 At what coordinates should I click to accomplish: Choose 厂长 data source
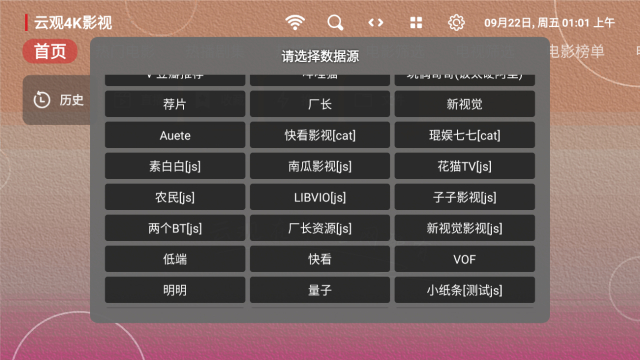coord(320,104)
